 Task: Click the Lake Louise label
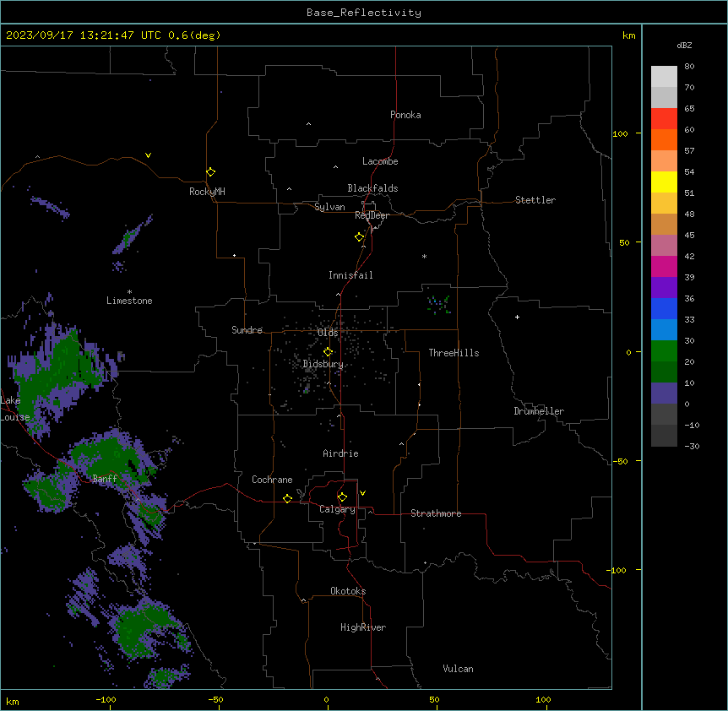pyautogui.click(x=14, y=409)
